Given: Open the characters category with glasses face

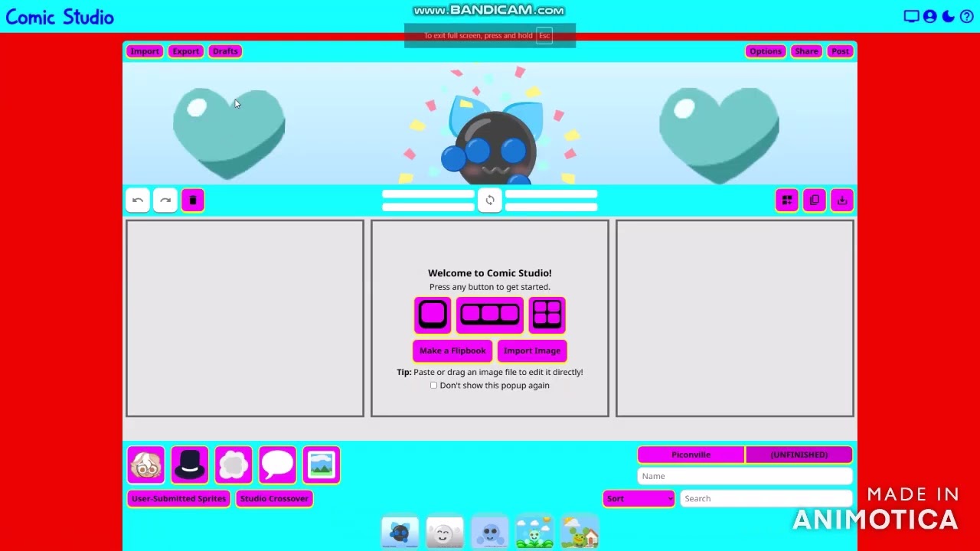Looking at the screenshot, I should [x=146, y=465].
